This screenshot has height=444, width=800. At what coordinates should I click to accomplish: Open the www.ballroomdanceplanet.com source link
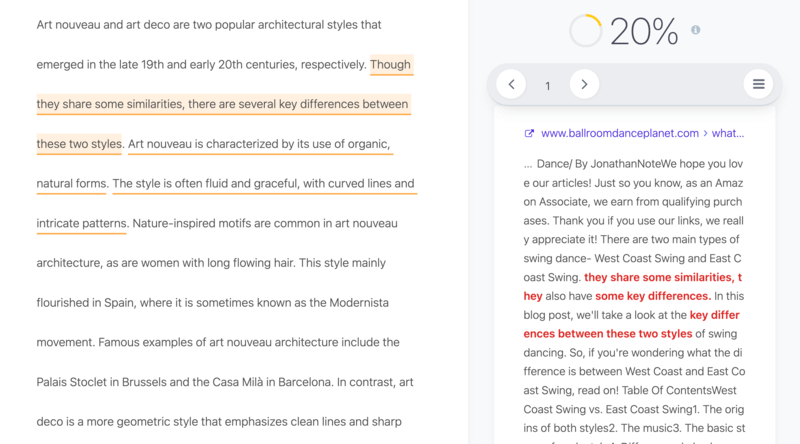pyautogui.click(x=619, y=133)
